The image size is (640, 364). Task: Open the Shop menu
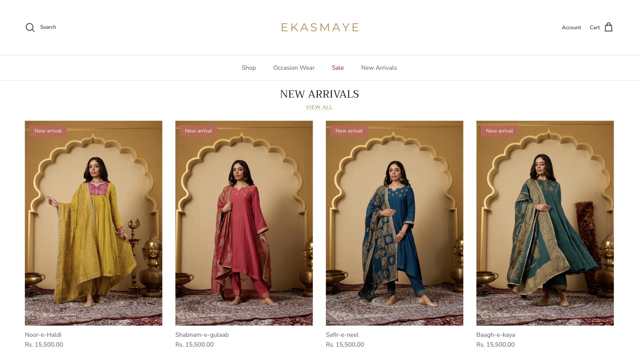248,68
